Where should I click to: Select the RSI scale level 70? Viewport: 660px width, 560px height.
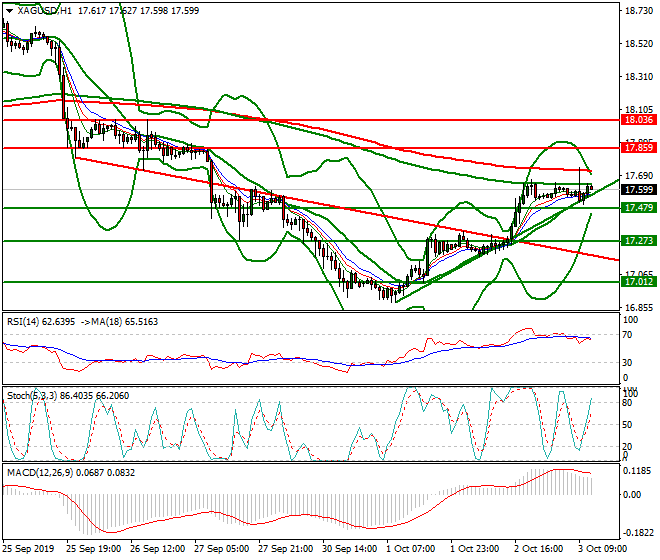627,335
